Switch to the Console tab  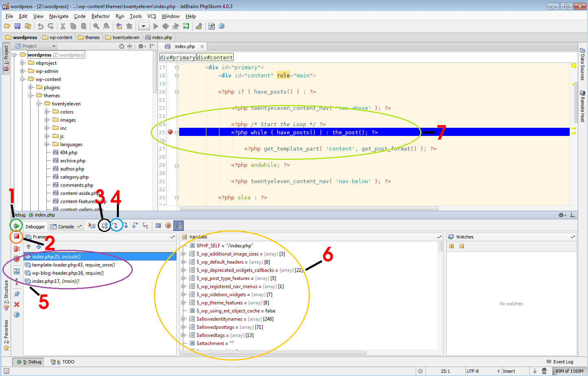(x=66, y=227)
